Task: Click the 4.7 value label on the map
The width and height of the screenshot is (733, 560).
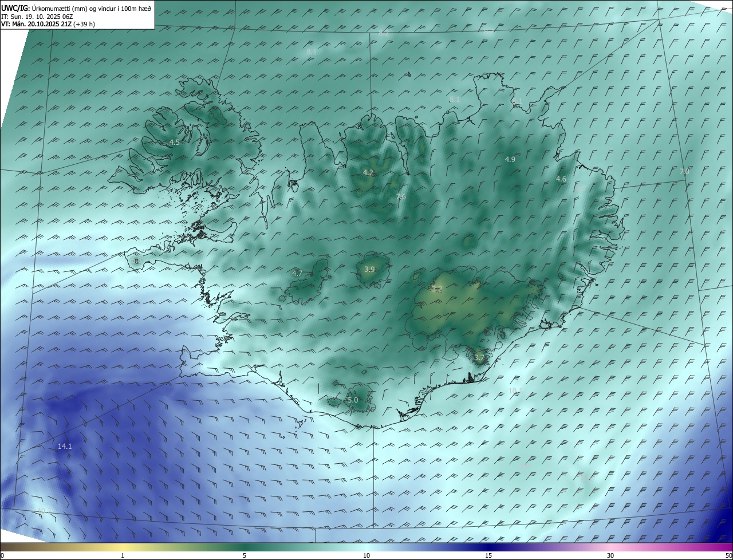Action: click(297, 273)
